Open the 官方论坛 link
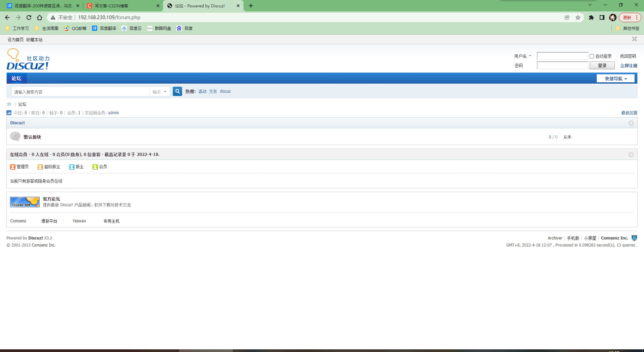644x352 pixels. (x=52, y=199)
